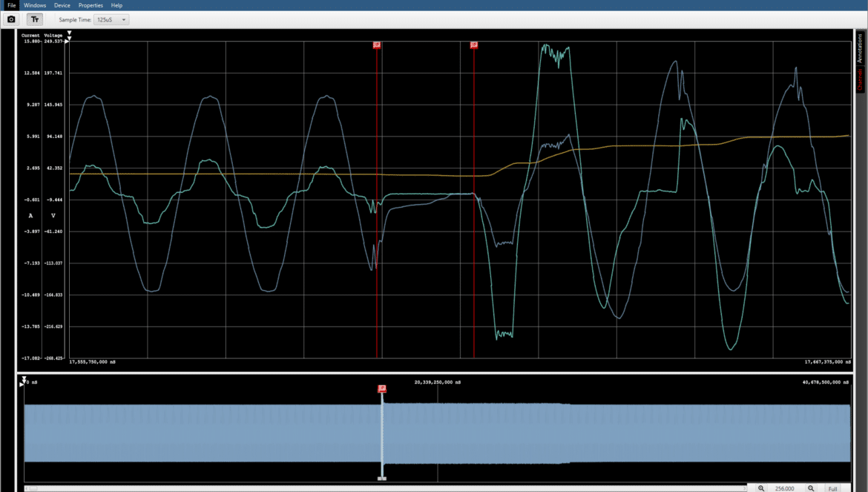
Task: Click the scrollbar left arrow
Action: pyautogui.click(x=27, y=488)
